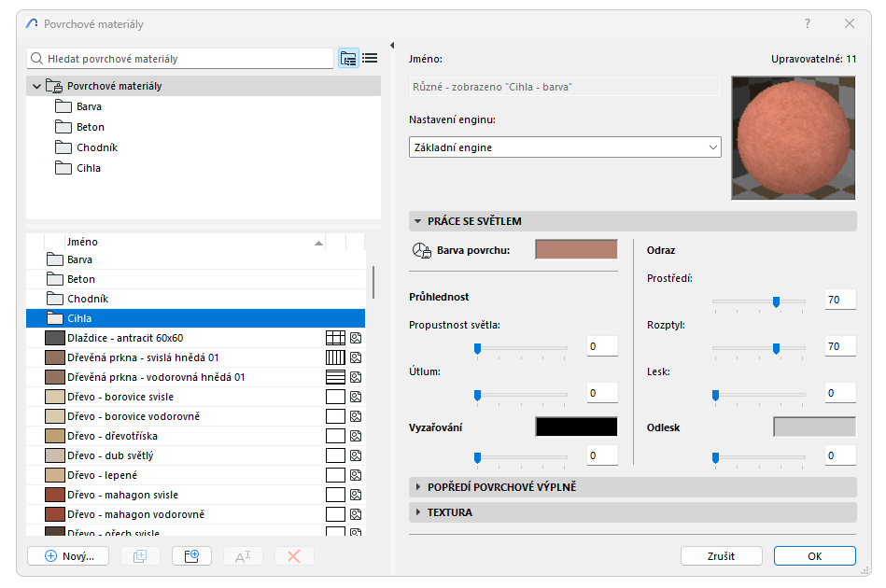Viewport: 886px width, 588px height.
Task: Select Dřevo - lepené material
Action: coord(195,475)
